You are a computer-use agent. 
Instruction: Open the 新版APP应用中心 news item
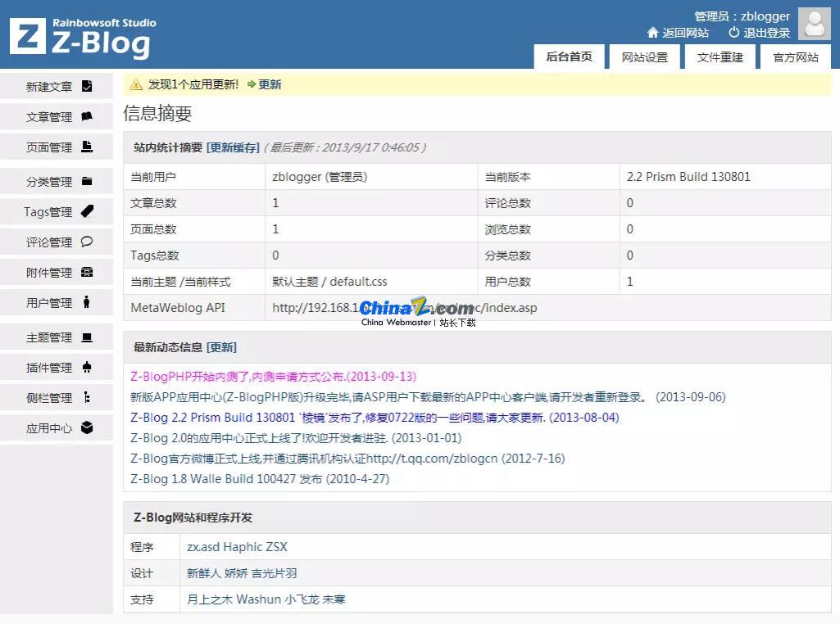[x=428, y=397]
